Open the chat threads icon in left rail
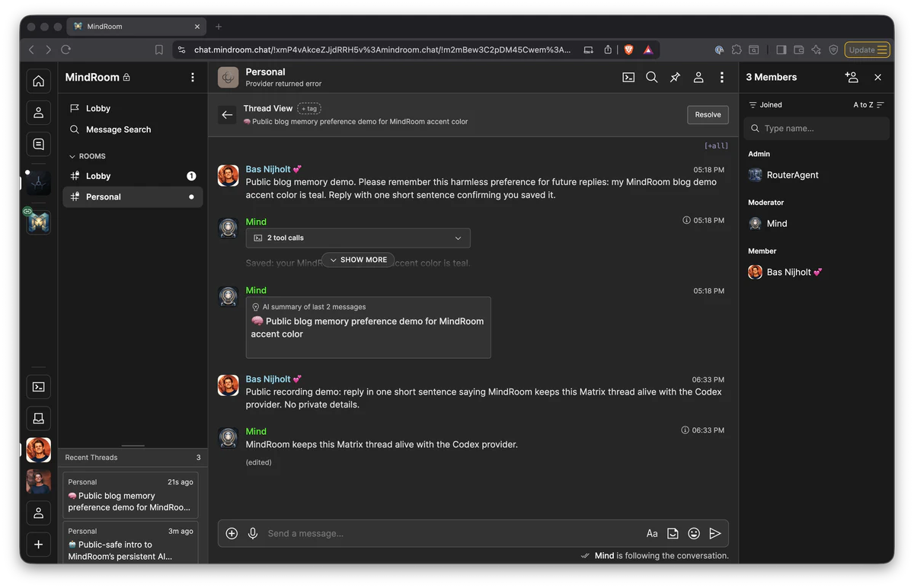Viewport: 914px width, 588px height. pyautogui.click(x=38, y=144)
